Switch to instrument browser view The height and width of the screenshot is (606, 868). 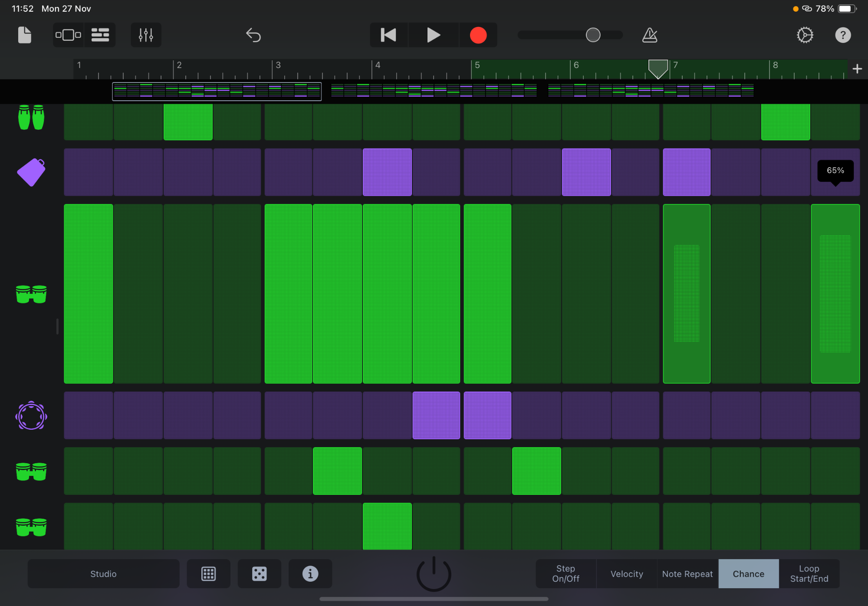pyautogui.click(x=68, y=35)
